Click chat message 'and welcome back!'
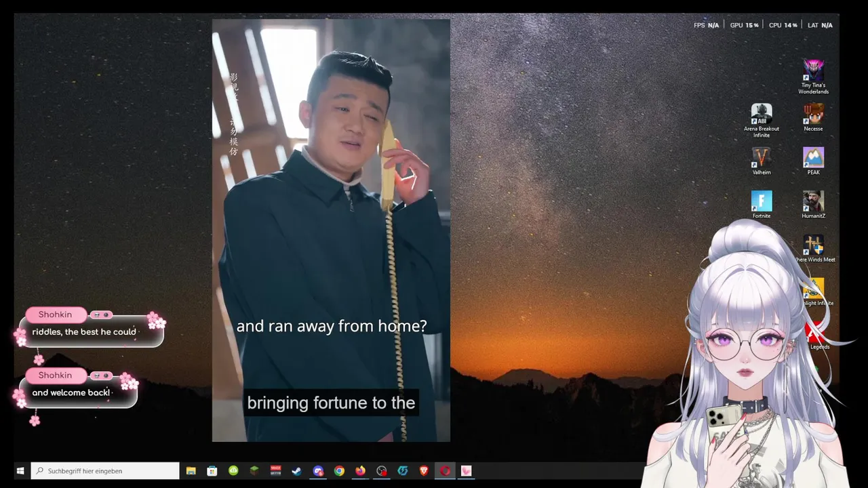 (71, 392)
